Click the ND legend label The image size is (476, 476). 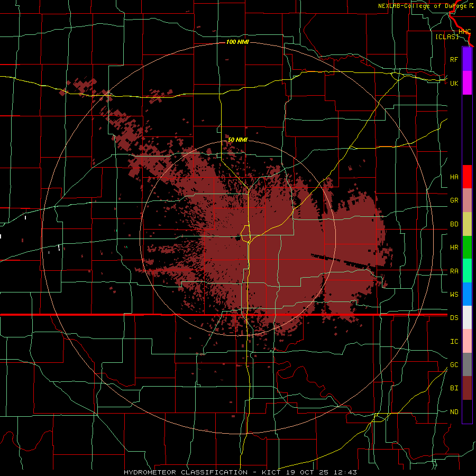454,411
